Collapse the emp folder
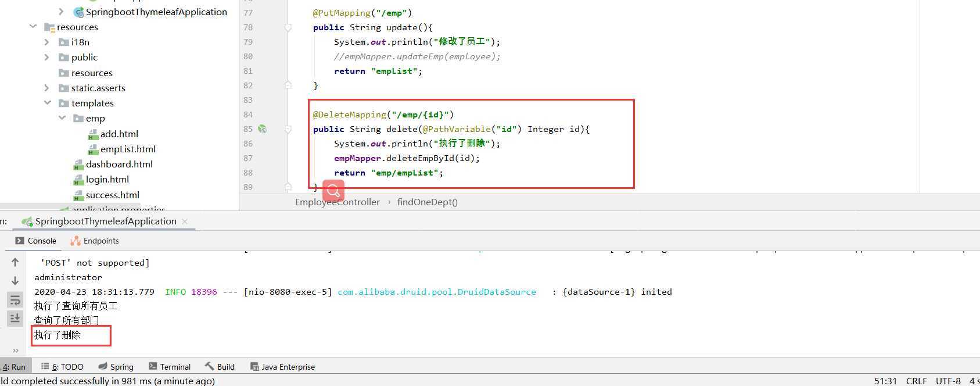 tap(62, 118)
